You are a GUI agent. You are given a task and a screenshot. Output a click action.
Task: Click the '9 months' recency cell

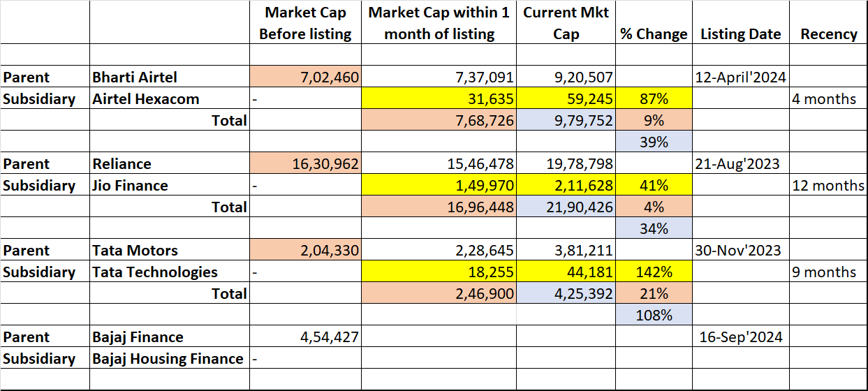(828, 272)
